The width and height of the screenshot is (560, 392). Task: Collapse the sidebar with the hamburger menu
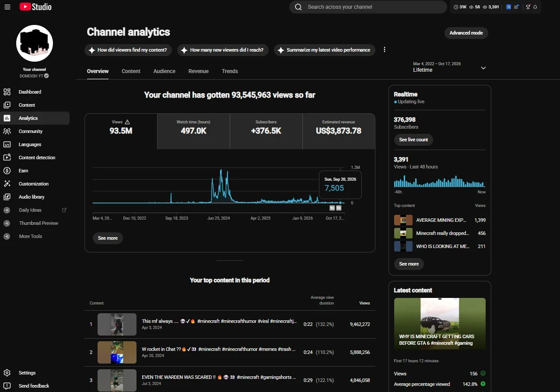point(7,7)
